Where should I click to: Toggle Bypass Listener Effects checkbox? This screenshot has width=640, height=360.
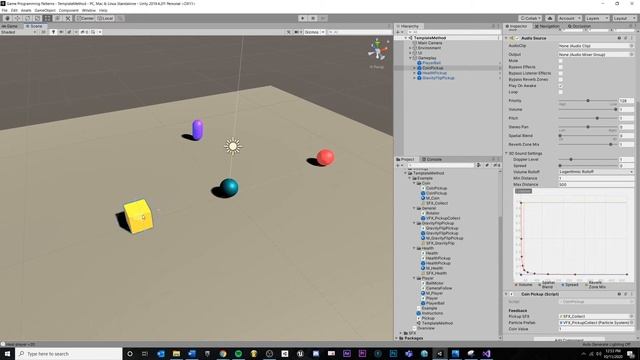[x=560, y=73]
